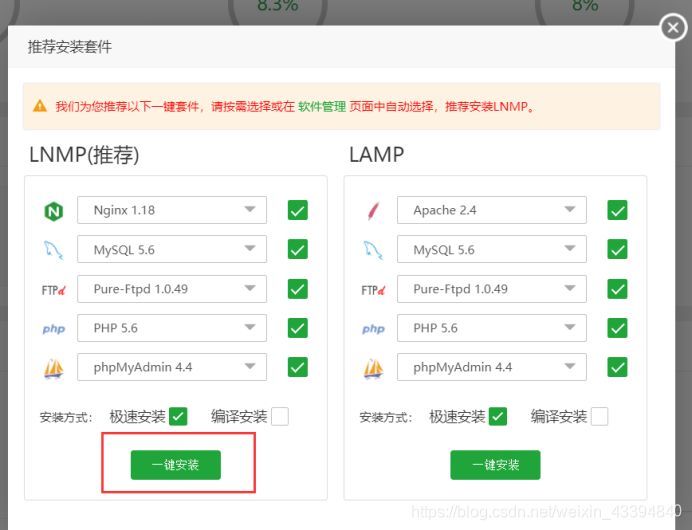Uncheck Nginx 1.18 in LNMP

298,210
